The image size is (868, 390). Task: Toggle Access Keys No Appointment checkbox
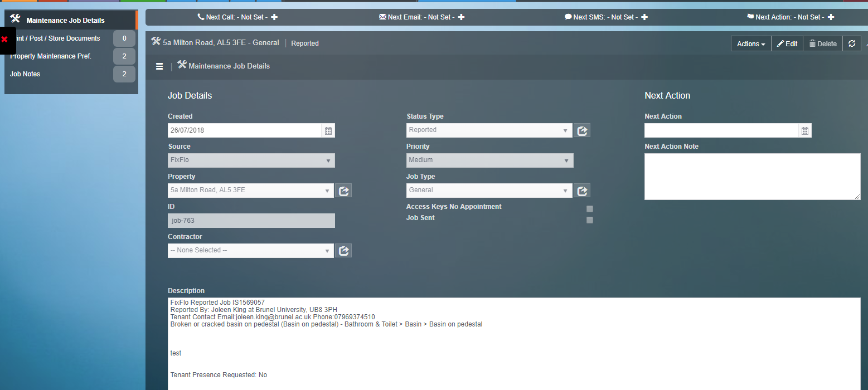(590, 209)
